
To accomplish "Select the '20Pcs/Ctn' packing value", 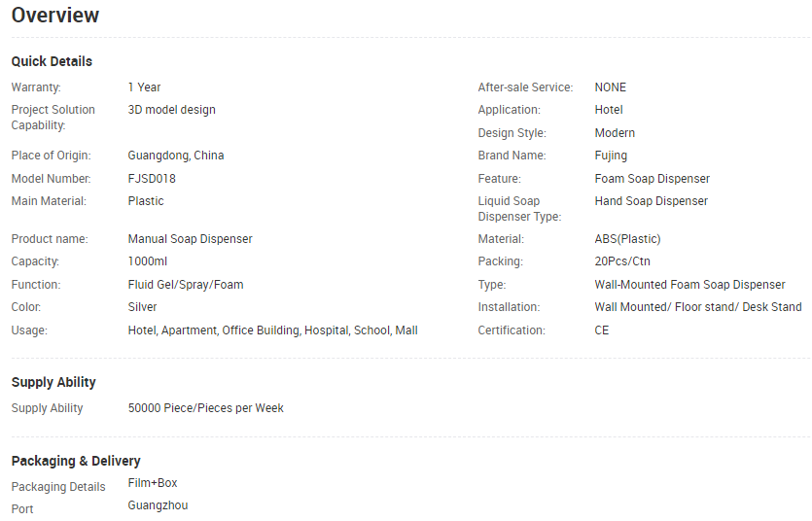I will (x=622, y=261).
